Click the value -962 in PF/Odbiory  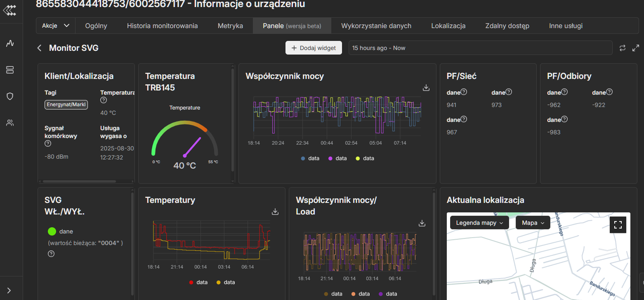click(554, 105)
